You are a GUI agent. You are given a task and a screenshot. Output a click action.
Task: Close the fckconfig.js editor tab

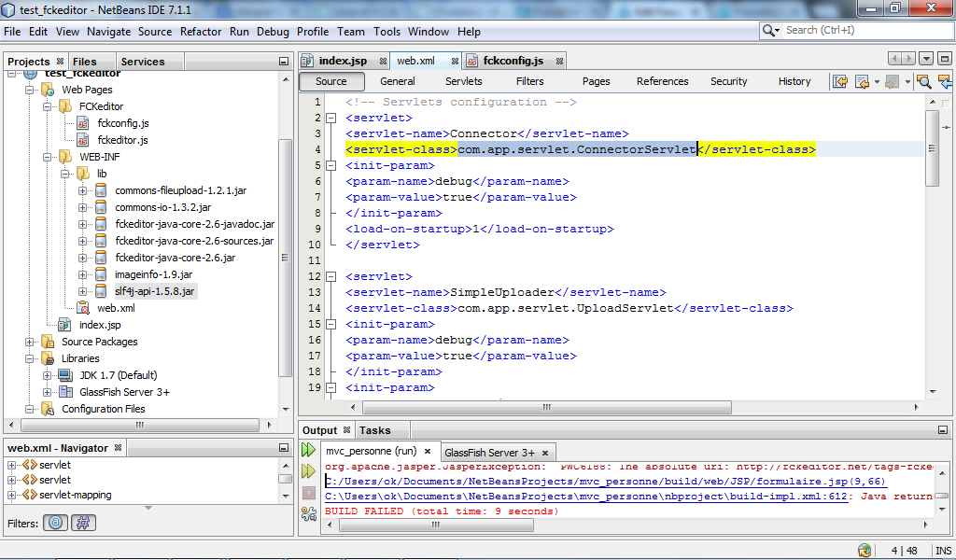[x=559, y=61]
